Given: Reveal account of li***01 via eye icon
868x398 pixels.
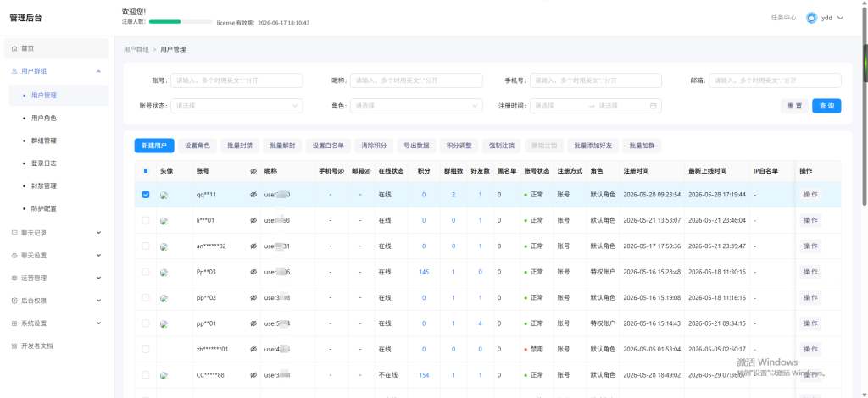Looking at the screenshot, I should 253,220.
